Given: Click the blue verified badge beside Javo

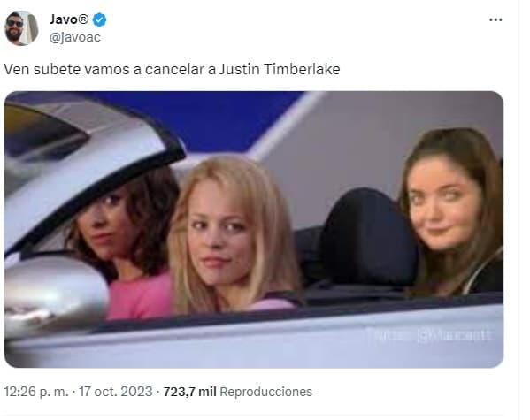Looking at the screenshot, I should (x=99, y=19).
